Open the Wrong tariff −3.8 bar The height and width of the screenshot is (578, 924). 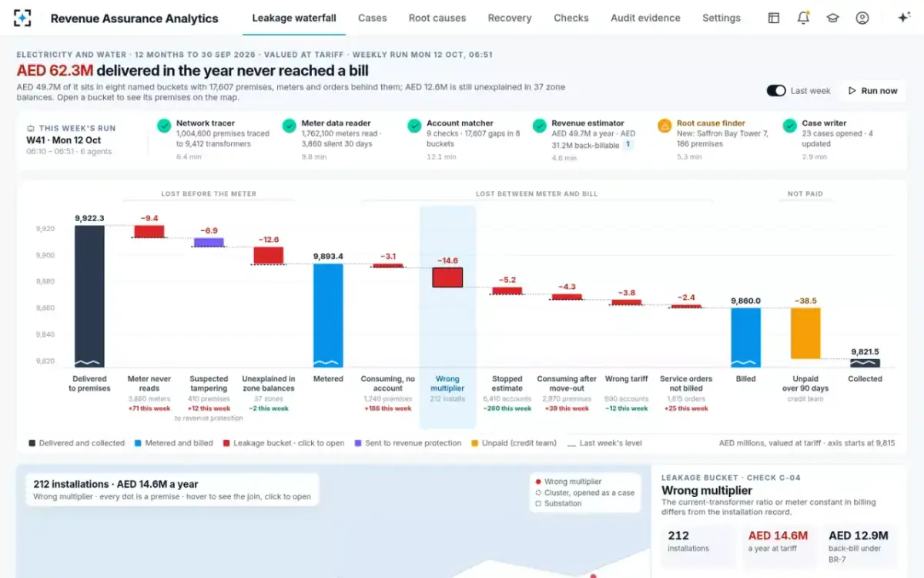tap(626, 302)
